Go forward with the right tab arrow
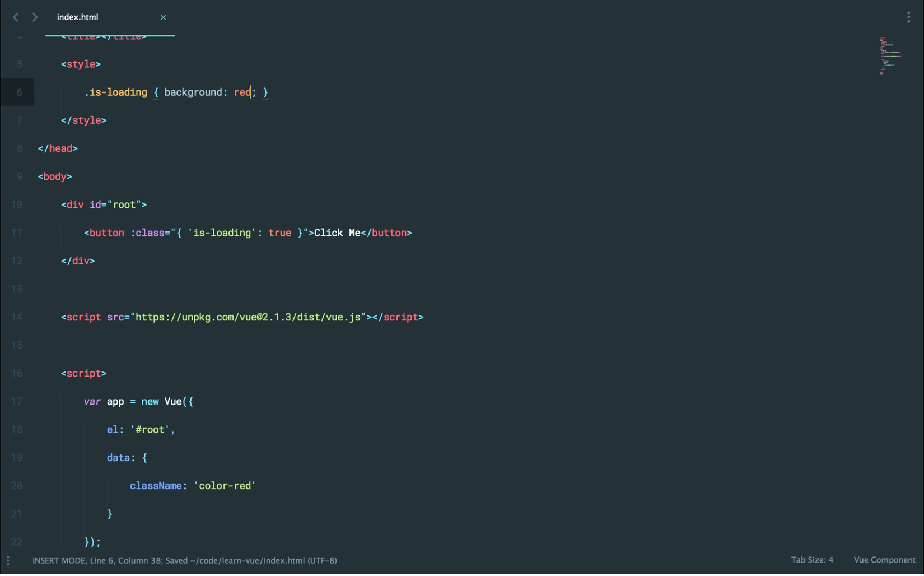Image resolution: width=924 pixels, height=576 pixels. tap(35, 17)
